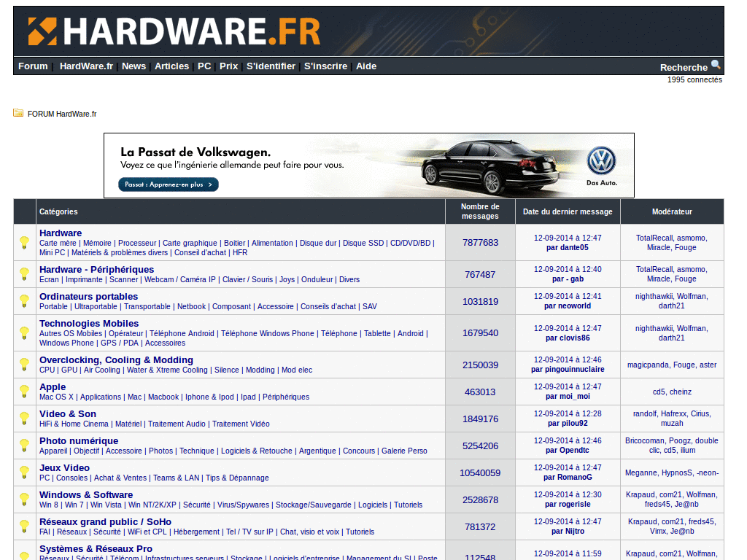
Task: Open Photo numérique category
Action: tap(79, 441)
